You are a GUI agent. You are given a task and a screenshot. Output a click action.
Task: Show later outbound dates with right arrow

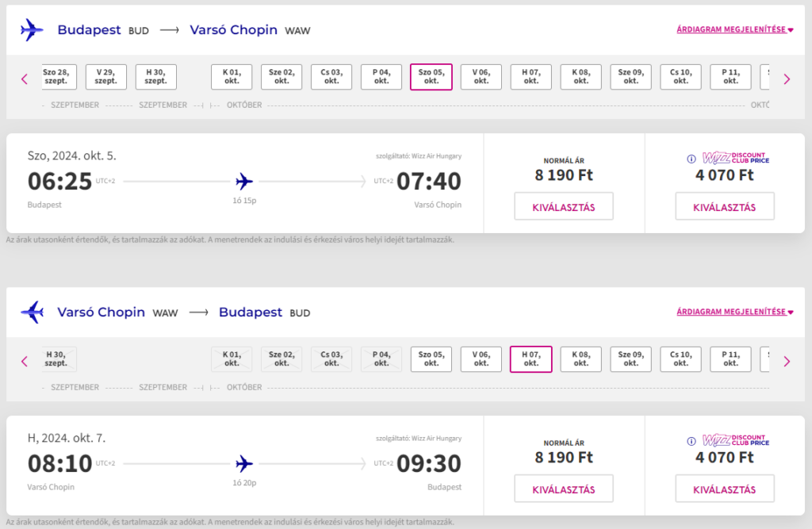point(787,79)
